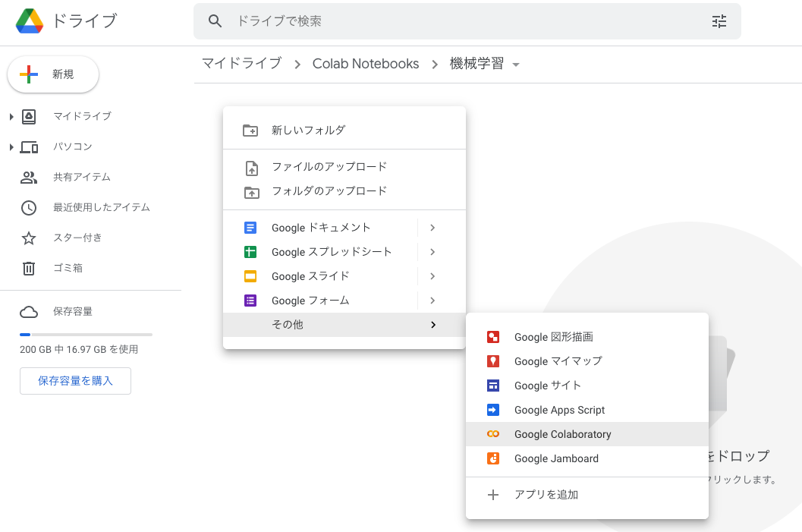Viewport: 802px width, 532px height.
Task: Click the スター付き sidebar label
Action: (x=77, y=238)
